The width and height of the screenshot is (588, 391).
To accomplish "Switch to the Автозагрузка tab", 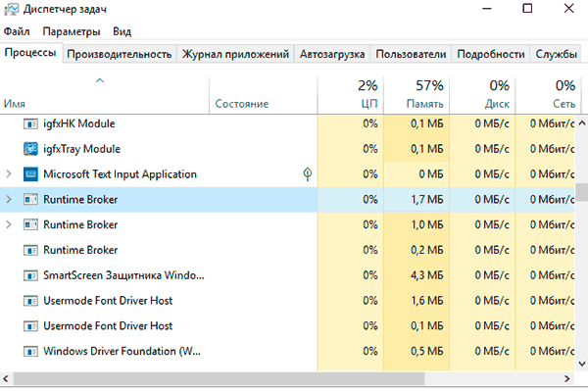I will 332,54.
